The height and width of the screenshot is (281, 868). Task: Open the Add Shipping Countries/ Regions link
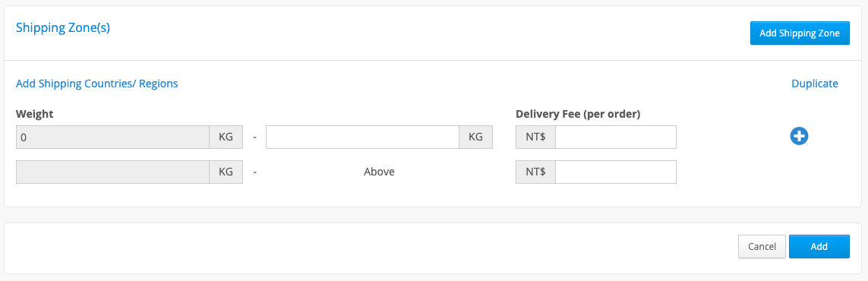pyautogui.click(x=97, y=84)
